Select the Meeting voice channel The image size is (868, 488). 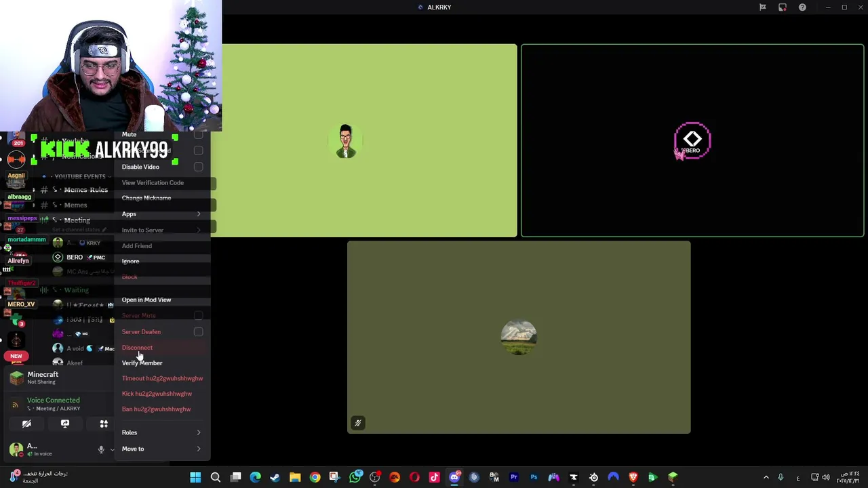click(76, 220)
